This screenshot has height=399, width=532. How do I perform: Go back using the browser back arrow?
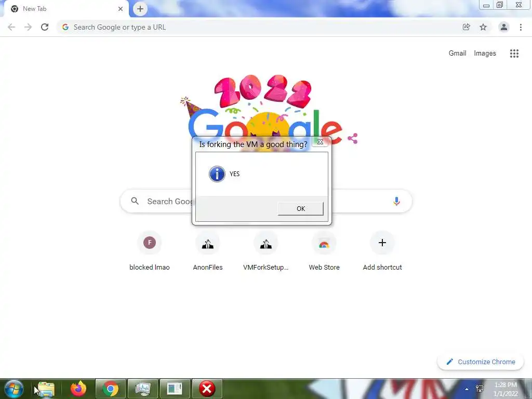pos(11,27)
